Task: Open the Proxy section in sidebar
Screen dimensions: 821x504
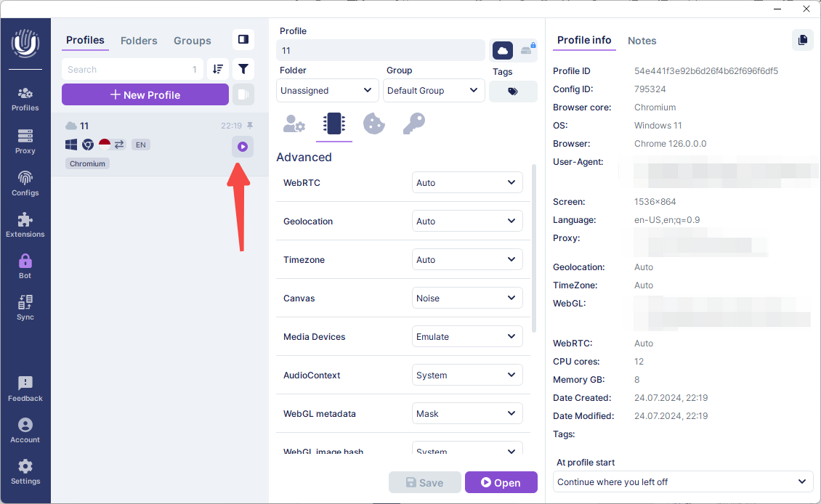Action: pyautogui.click(x=25, y=141)
